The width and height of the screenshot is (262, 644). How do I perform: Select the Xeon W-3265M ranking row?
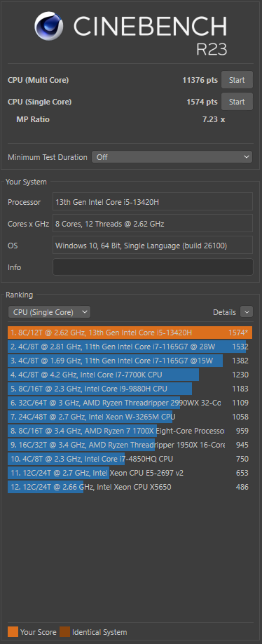click(130, 417)
